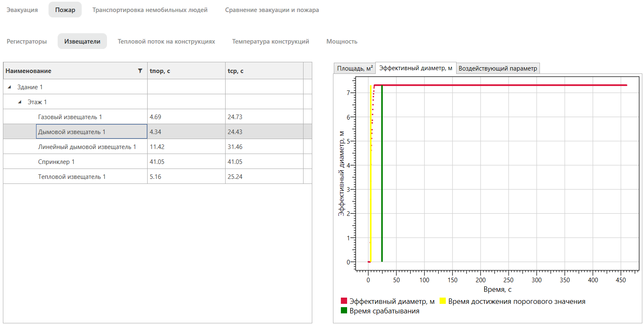
Task: Select the Газовый извещатель 1 row
Action: [158, 117]
